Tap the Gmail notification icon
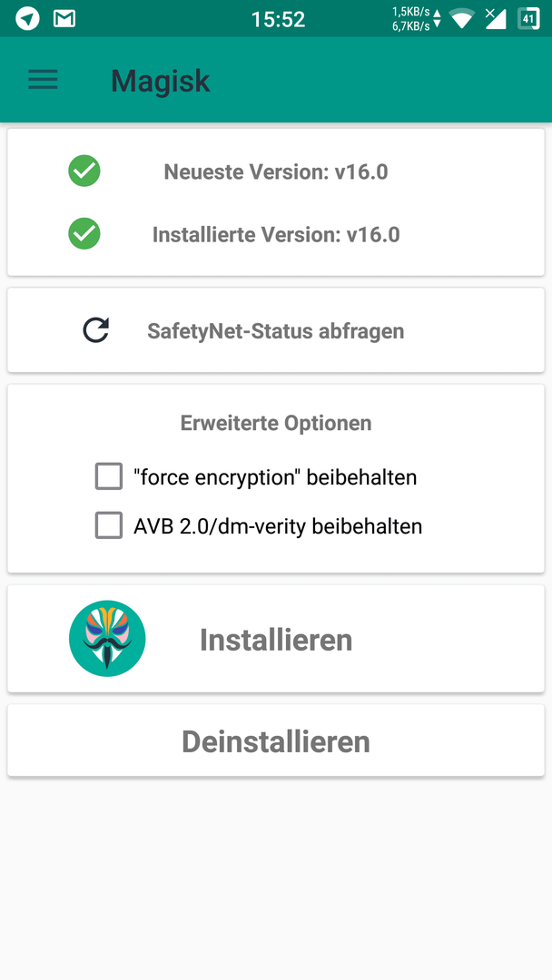The height and width of the screenshot is (980, 552). pyautogui.click(x=64, y=19)
